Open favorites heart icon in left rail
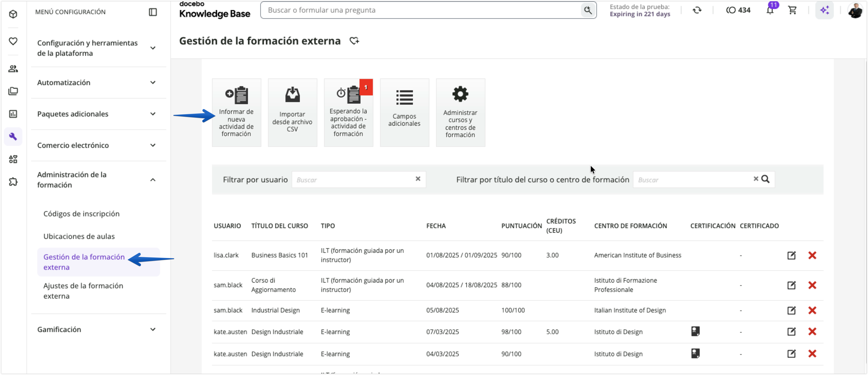The image size is (868, 375). tap(13, 41)
